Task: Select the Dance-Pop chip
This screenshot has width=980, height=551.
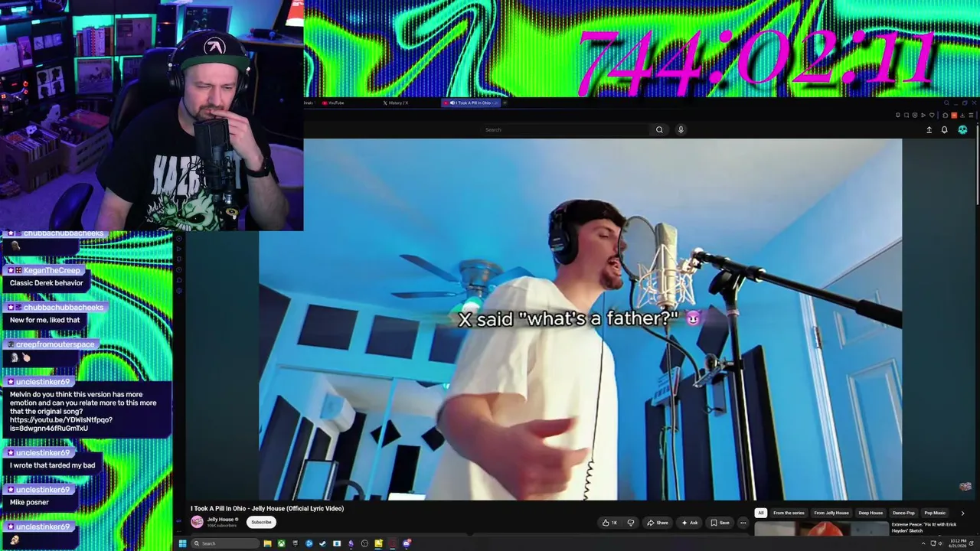Action: coord(903,513)
